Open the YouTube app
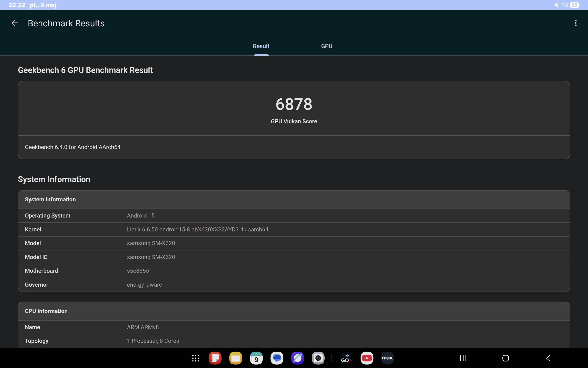 click(x=367, y=358)
